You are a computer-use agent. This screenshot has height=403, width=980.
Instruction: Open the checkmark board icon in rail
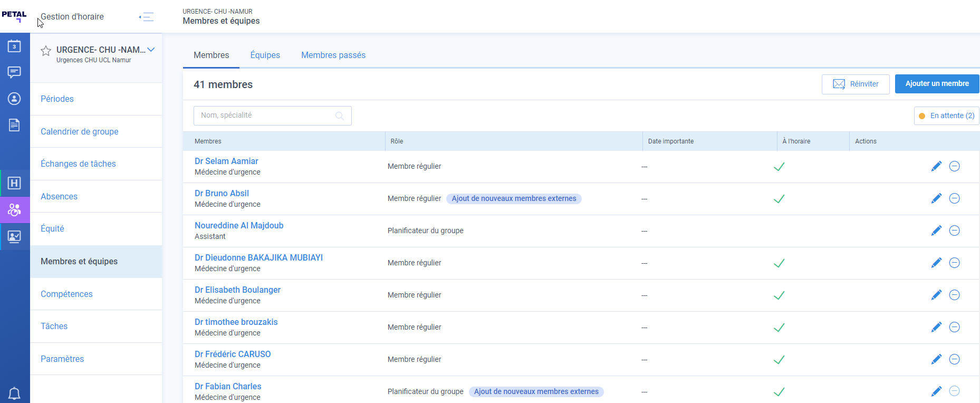(x=14, y=236)
